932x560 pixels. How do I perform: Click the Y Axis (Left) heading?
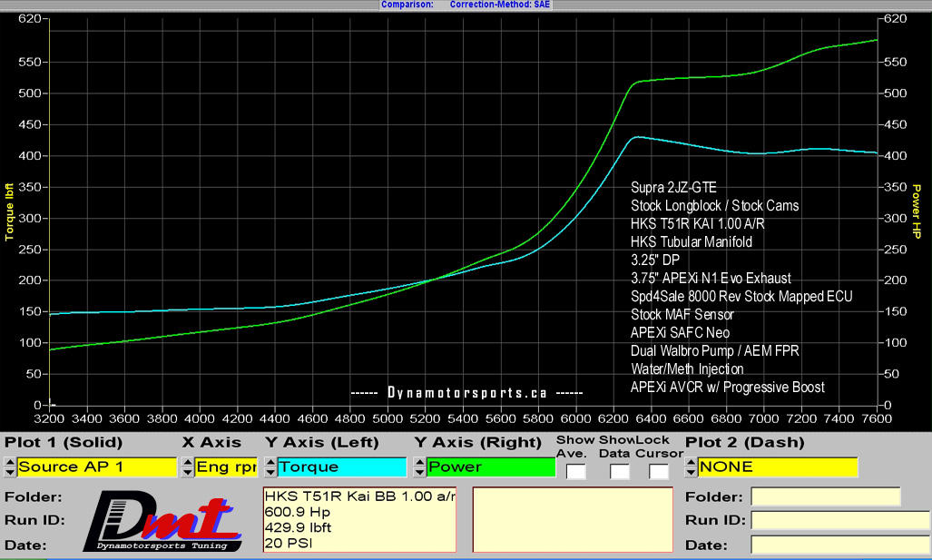pos(321,443)
